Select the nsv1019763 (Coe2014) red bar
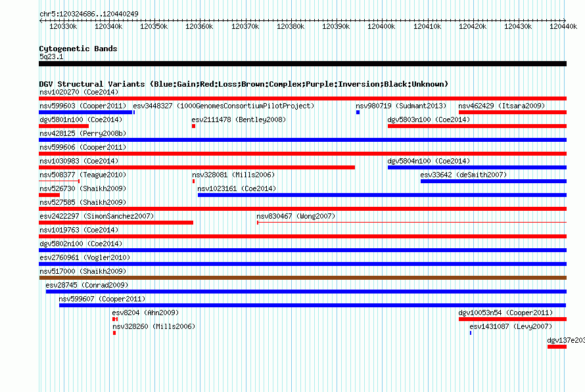This screenshot has height=392, width=585. 302,236
